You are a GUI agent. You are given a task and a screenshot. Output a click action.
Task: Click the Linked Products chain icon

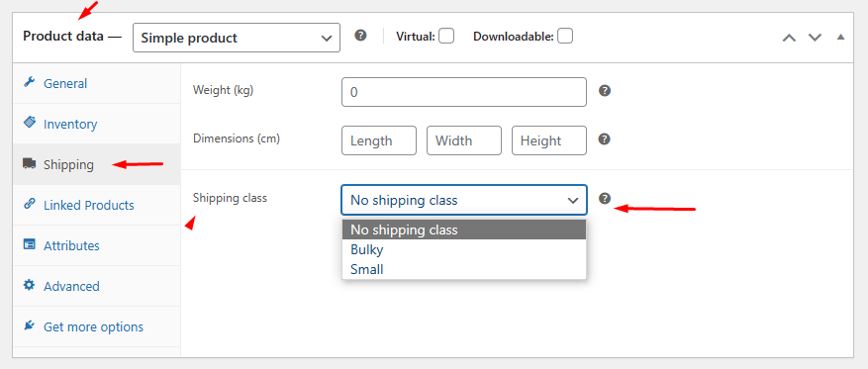[x=29, y=204]
